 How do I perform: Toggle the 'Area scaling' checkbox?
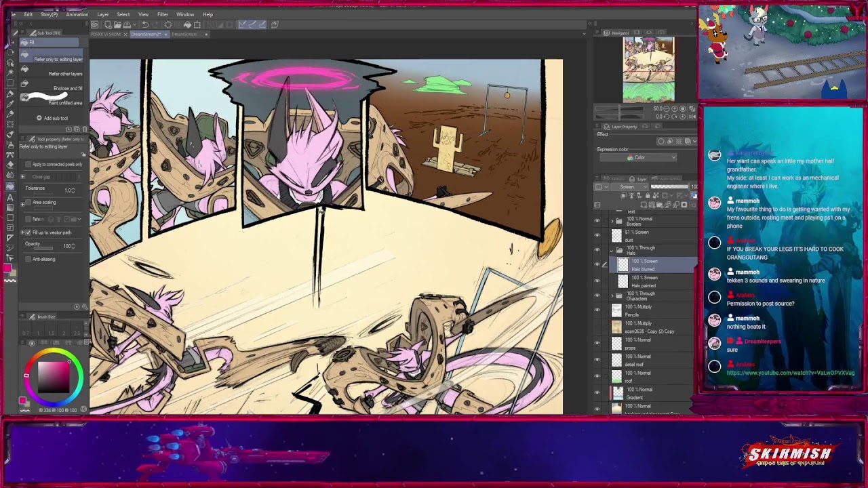(x=28, y=202)
